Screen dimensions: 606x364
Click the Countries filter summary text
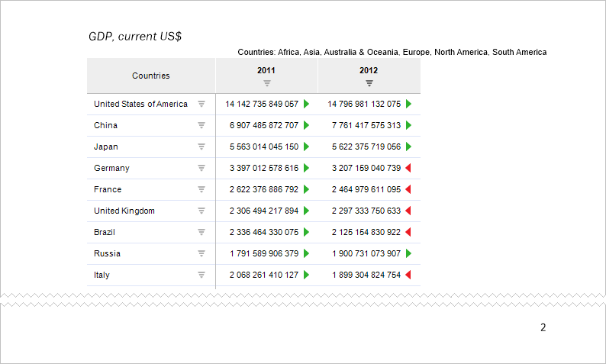click(392, 53)
